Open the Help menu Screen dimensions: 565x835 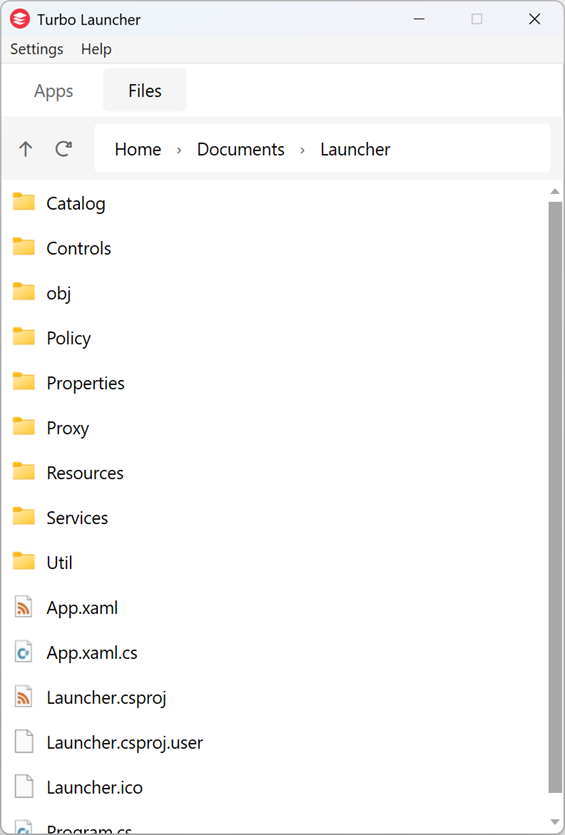coord(96,49)
